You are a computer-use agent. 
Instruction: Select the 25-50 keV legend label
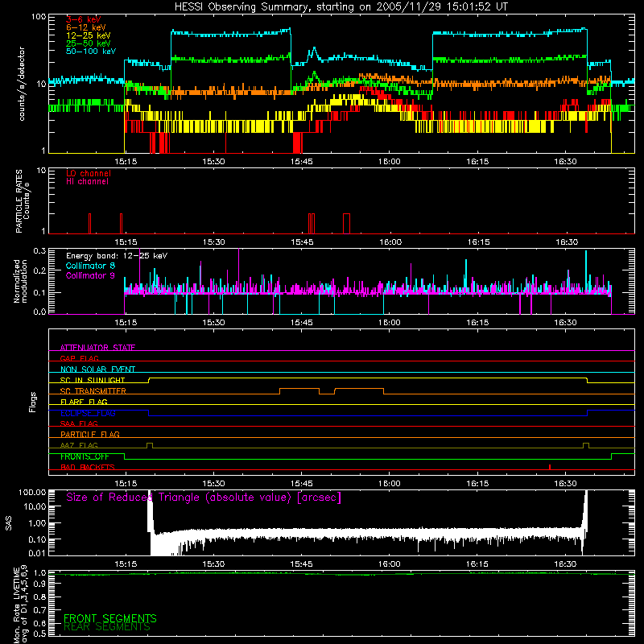pyautogui.click(x=89, y=43)
